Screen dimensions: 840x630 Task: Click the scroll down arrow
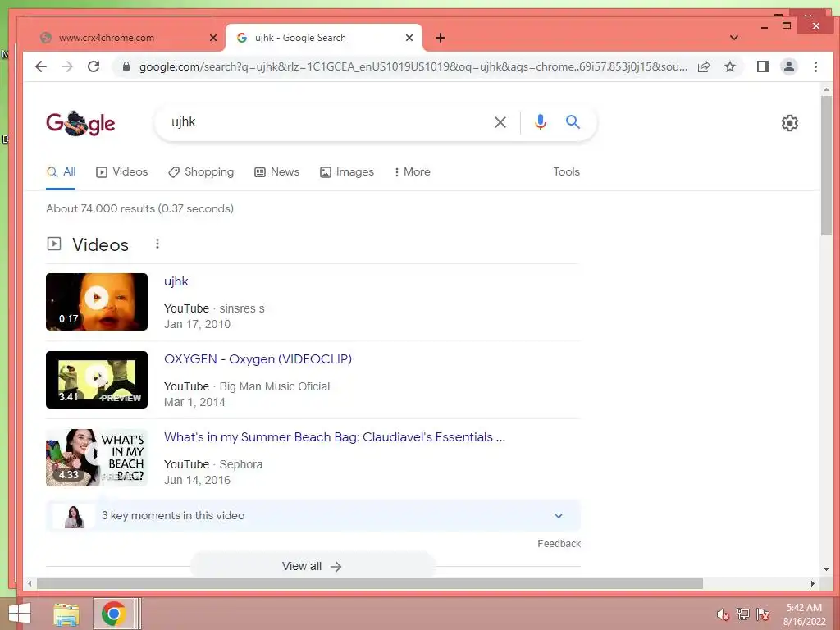click(826, 569)
